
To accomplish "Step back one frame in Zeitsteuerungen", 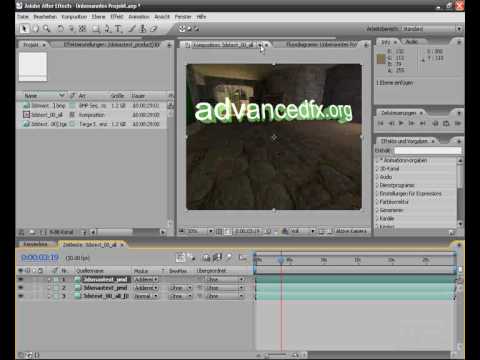I will [391, 124].
